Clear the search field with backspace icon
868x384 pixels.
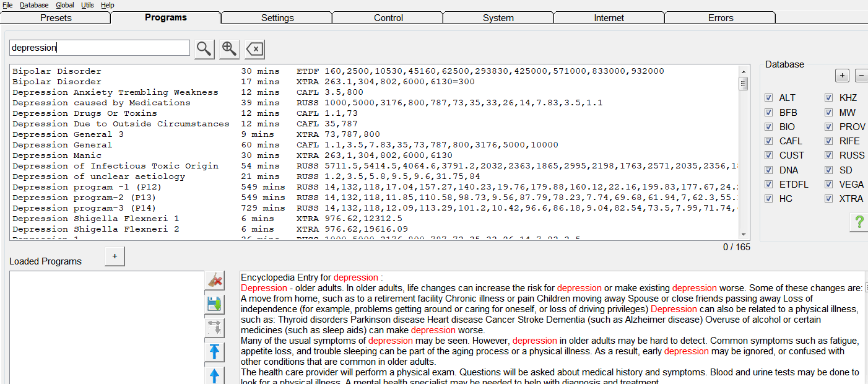tap(254, 49)
